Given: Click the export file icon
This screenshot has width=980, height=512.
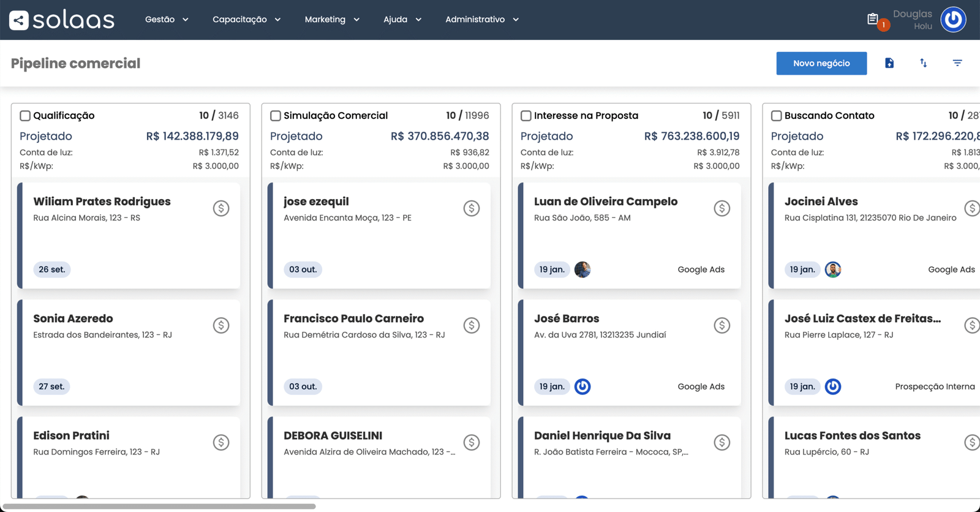Looking at the screenshot, I should tap(889, 63).
